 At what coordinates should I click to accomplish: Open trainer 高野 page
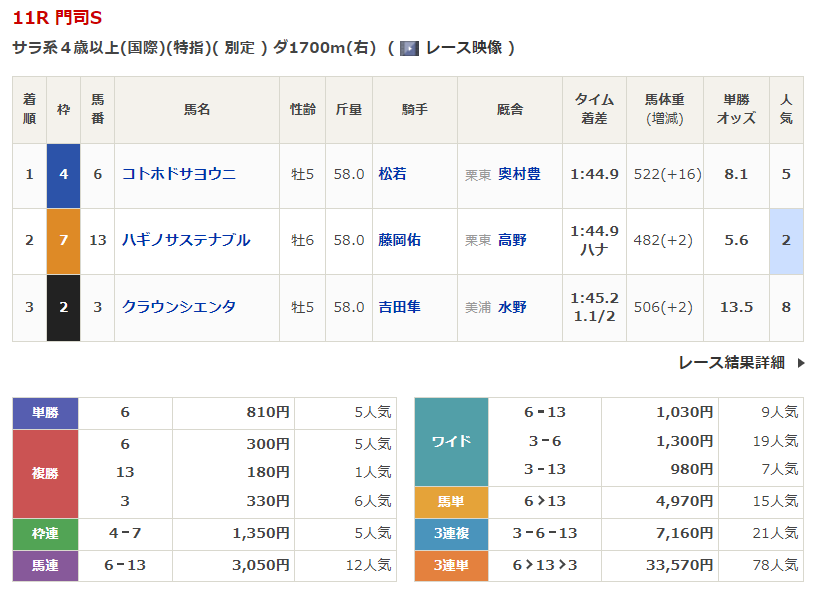coord(512,240)
